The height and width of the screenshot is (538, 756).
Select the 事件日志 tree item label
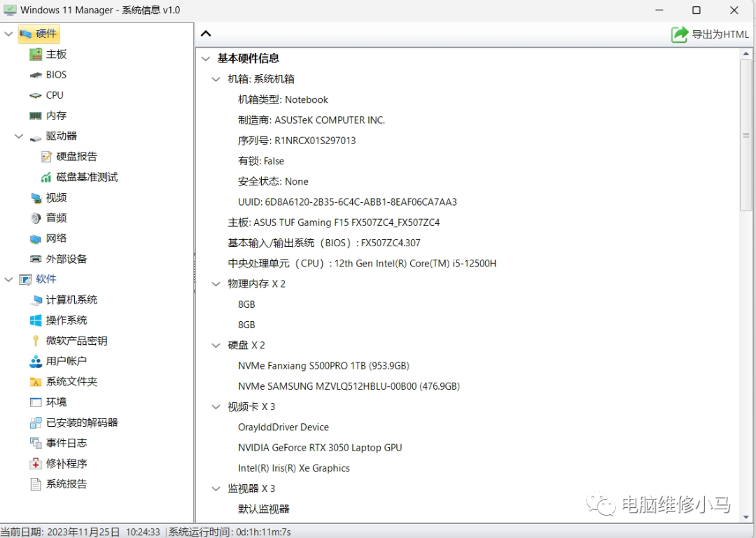(x=66, y=443)
